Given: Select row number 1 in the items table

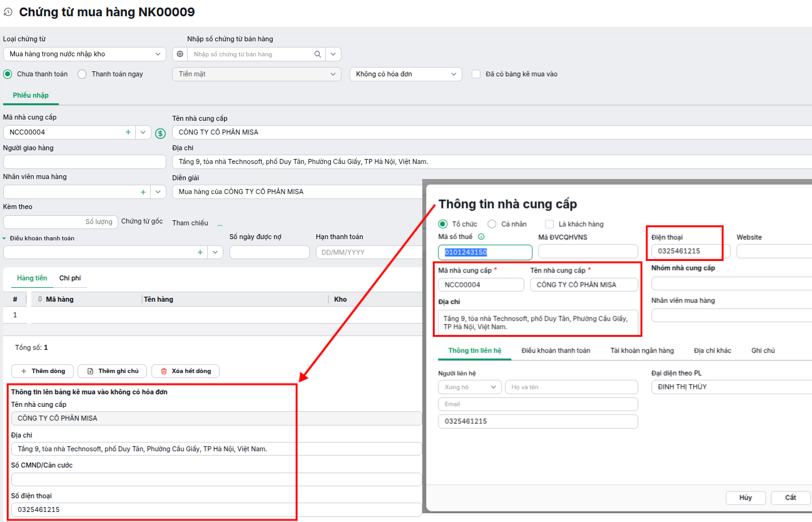Looking at the screenshot, I should (x=15, y=315).
